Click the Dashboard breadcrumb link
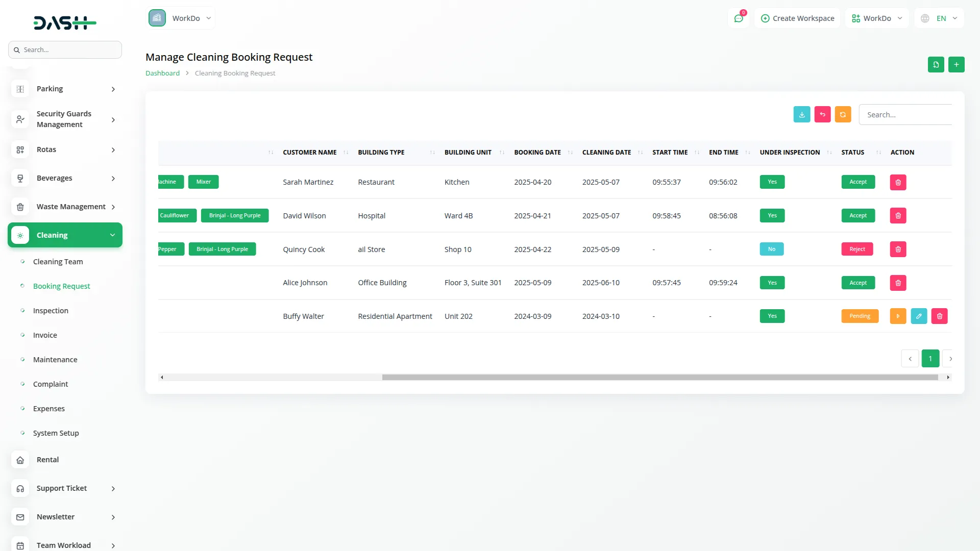The height and width of the screenshot is (551, 980). click(x=162, y=73)
